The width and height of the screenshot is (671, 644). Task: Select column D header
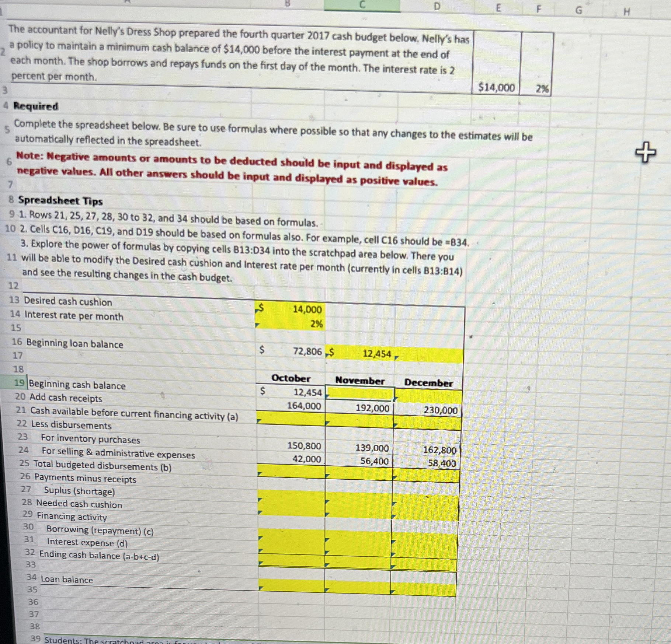437,6
